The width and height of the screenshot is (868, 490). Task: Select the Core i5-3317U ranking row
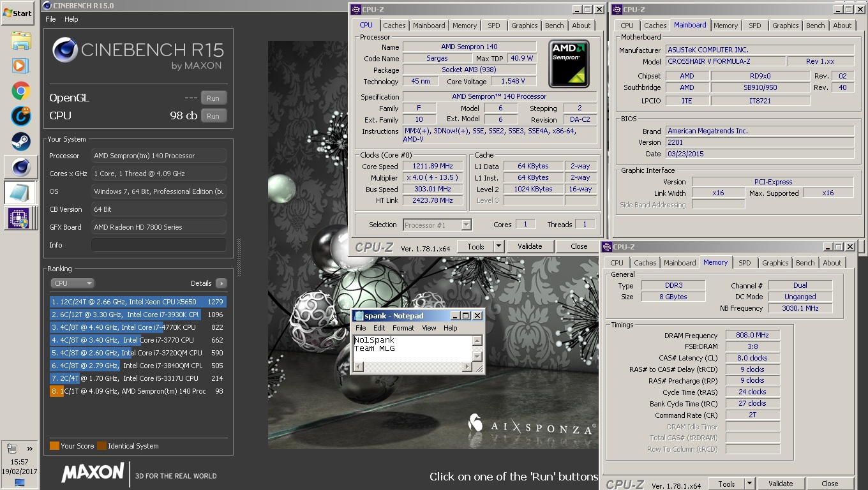(138, 378)
